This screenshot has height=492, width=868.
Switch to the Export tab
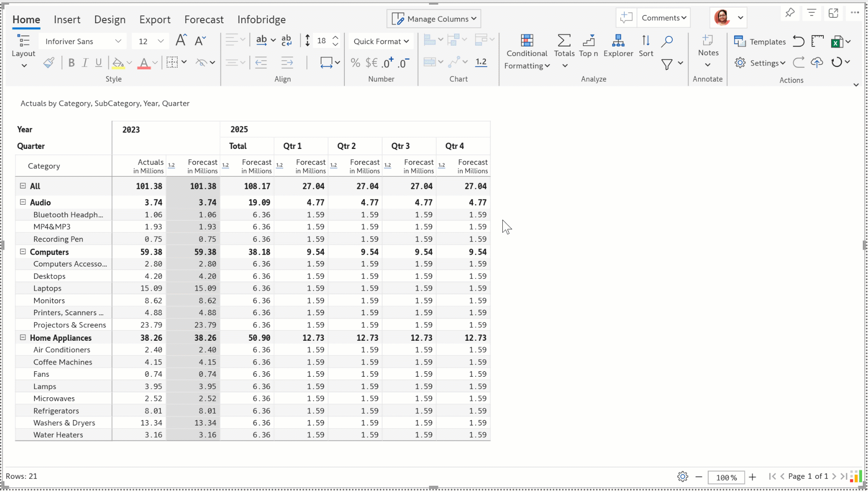click(x=155, y=20)
